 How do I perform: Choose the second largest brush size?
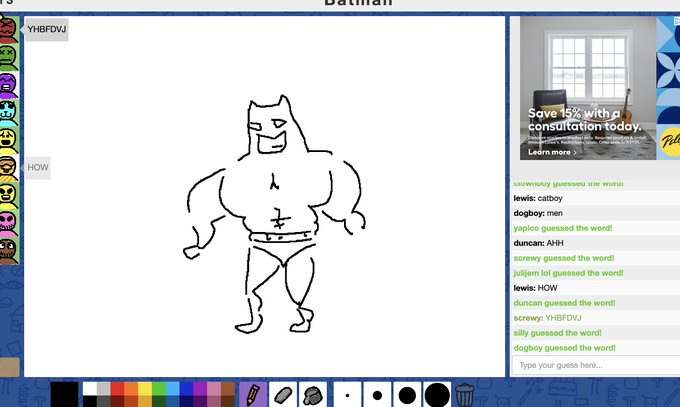(x=407, y=395)
